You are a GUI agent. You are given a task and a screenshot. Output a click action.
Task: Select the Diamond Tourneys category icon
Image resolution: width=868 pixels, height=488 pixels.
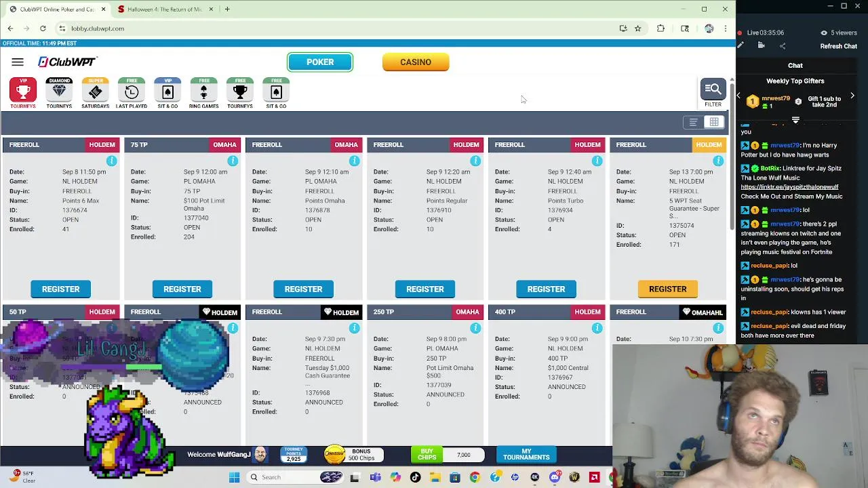tap(59, 94)
